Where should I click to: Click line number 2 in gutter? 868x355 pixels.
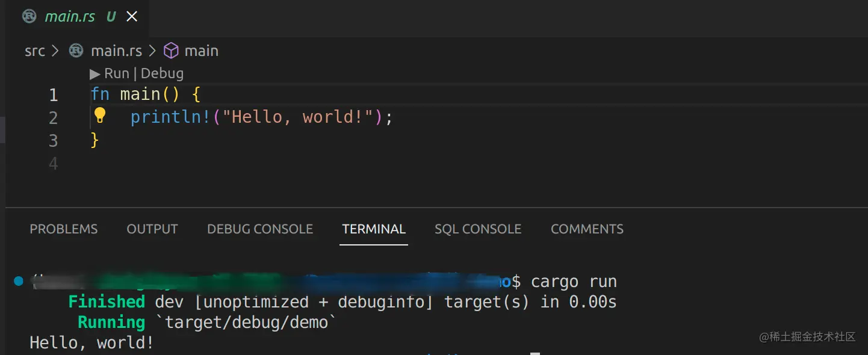tap(54, 118)
